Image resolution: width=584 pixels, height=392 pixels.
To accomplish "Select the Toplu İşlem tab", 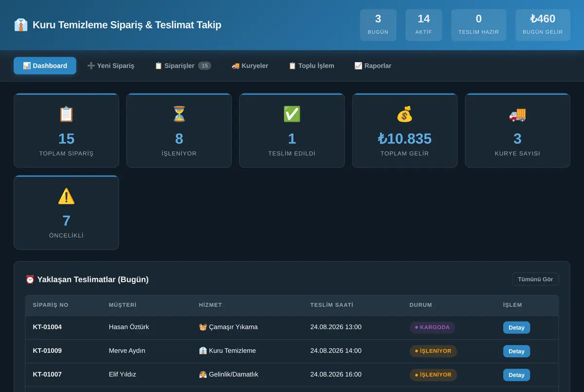I will [311, 66].
